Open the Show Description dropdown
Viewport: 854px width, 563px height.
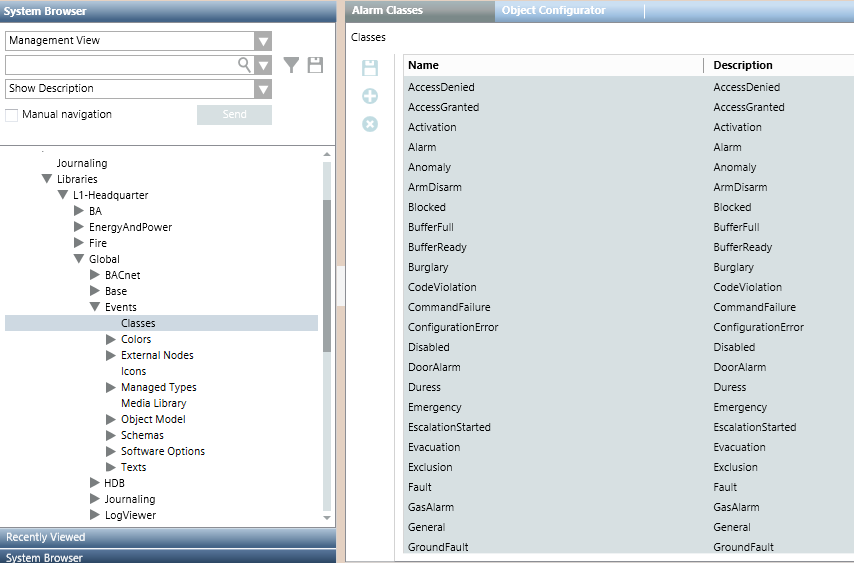coord(262,89)
